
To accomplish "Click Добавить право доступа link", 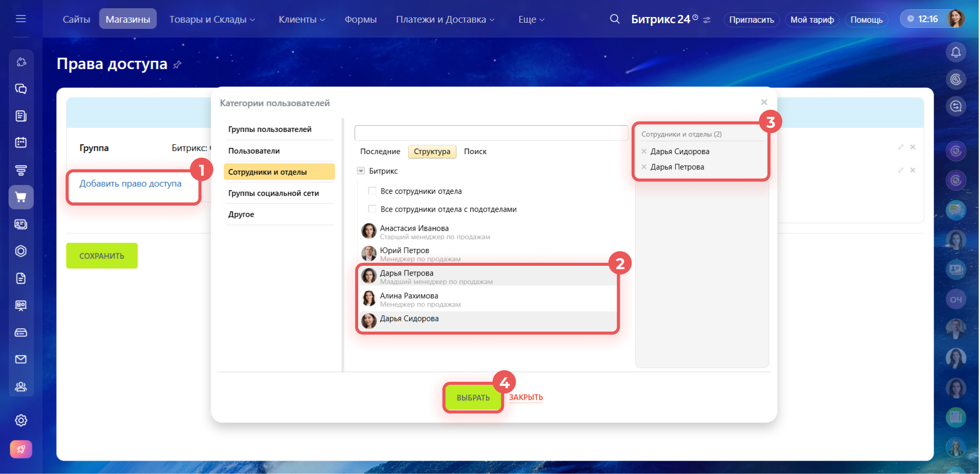I will click(130, 183).
